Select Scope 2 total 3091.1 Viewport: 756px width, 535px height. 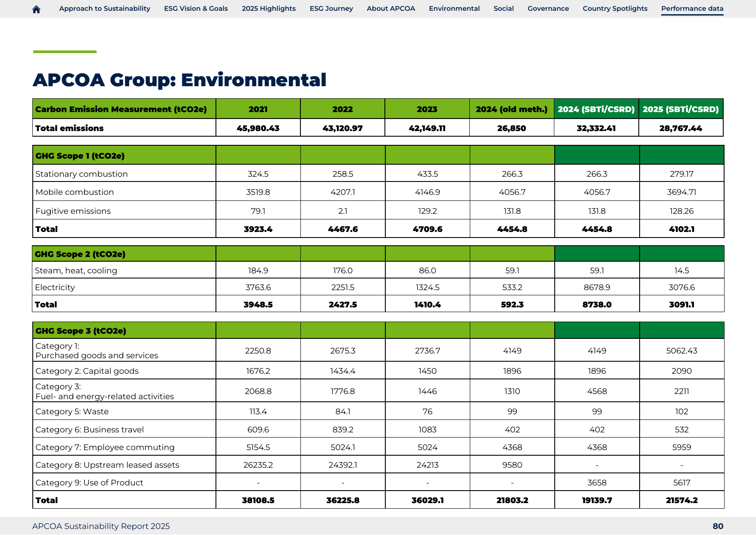pyautogui.click(x=681, y=304)
